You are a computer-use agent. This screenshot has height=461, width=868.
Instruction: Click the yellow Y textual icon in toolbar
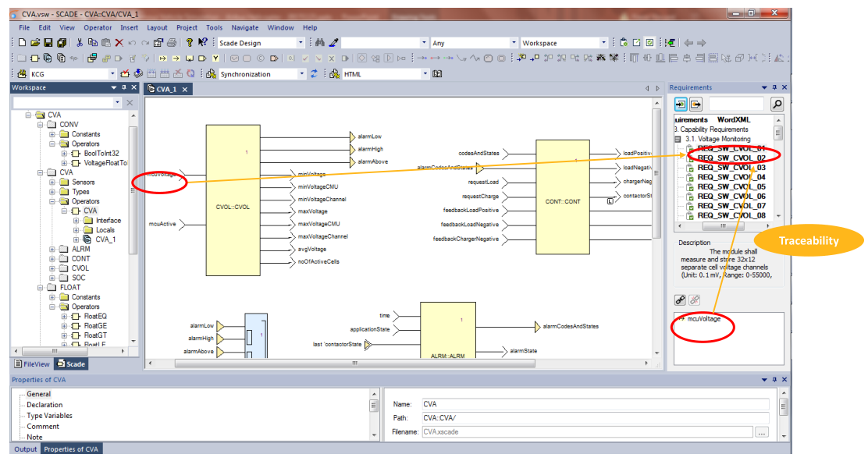[216, 58]
